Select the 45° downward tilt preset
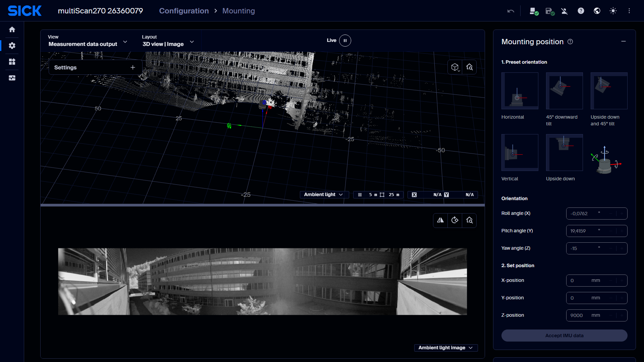 565,91
